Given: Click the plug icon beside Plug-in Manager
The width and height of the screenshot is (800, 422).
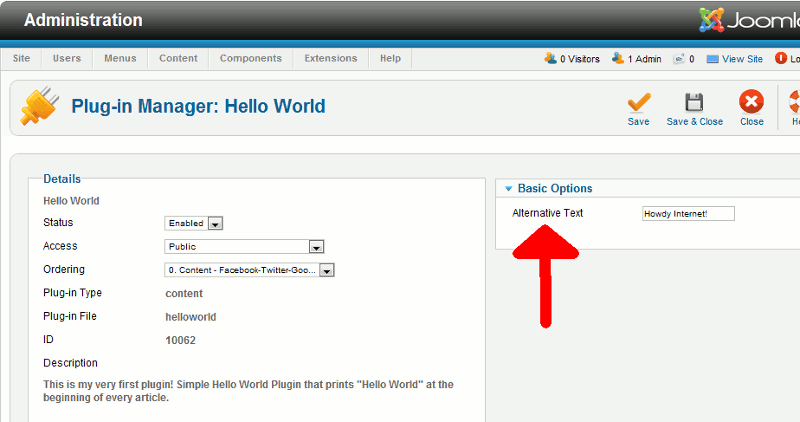Looking at the screenshot, I should [40, 106].
